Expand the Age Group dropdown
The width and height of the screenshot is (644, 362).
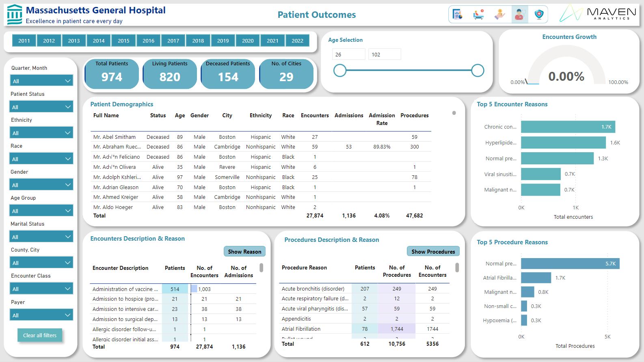coord(41,211)
